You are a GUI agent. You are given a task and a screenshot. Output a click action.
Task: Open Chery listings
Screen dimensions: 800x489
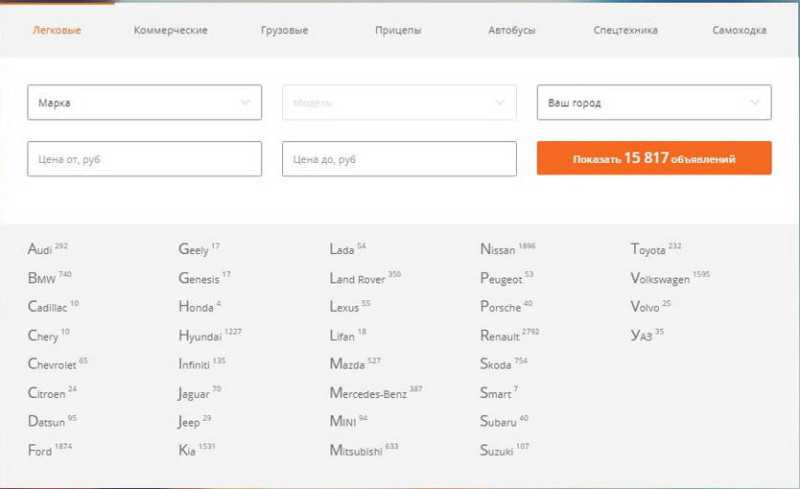(43, 336)
